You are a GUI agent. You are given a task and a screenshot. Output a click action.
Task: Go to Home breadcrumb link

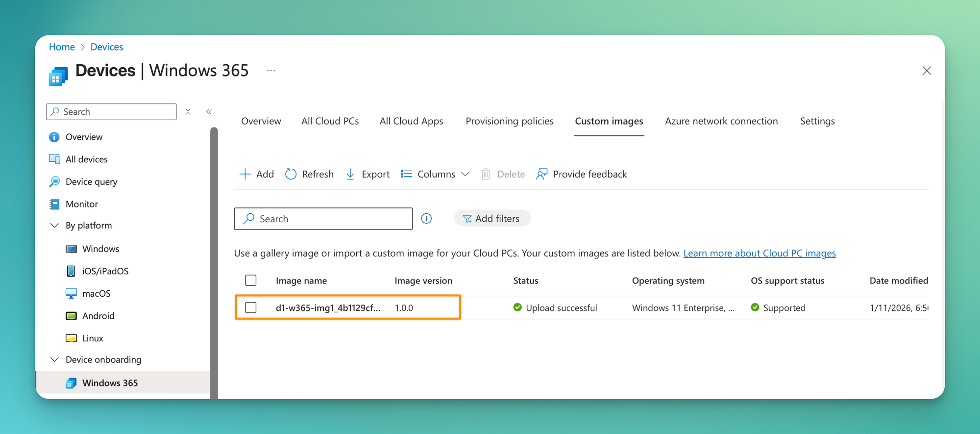point(62,47)
